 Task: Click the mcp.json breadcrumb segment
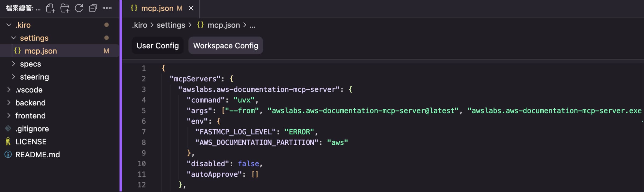[224, 25]
